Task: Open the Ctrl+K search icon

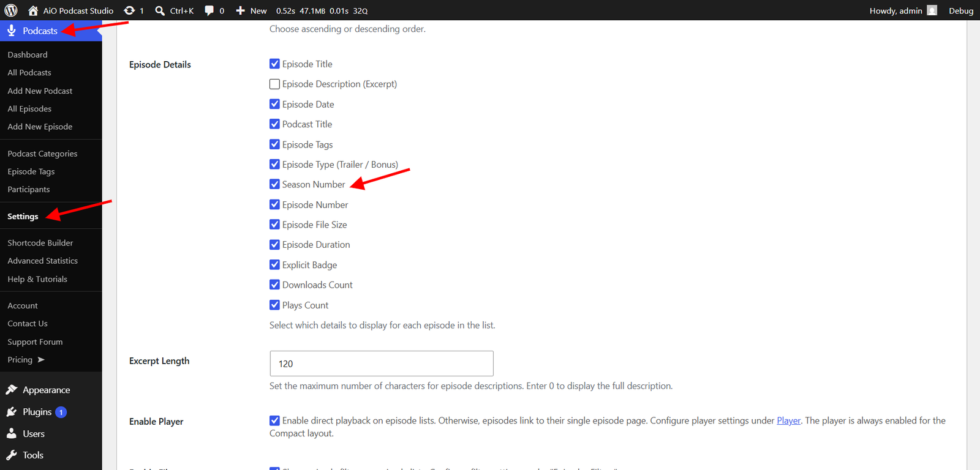Action: click(x=160, y=10)
